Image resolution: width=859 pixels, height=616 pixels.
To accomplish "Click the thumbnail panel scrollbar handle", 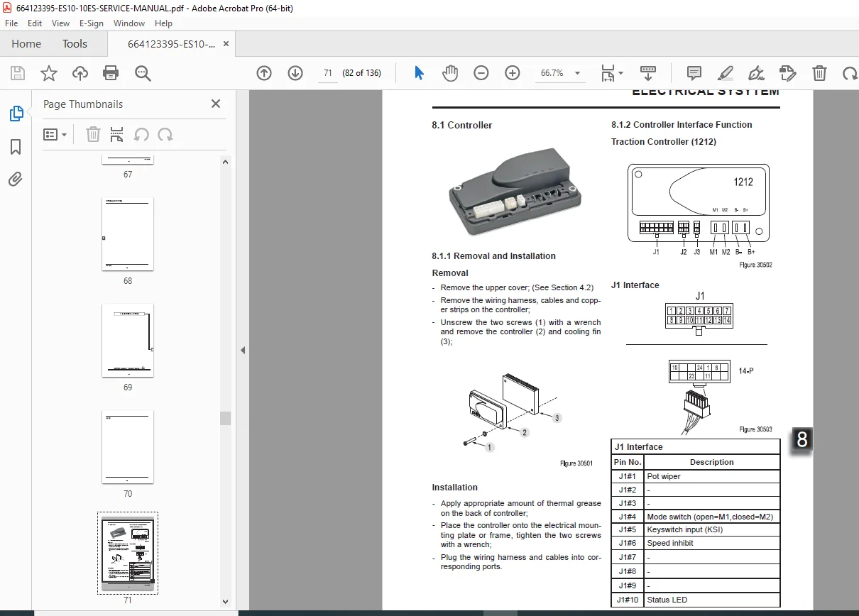I will (226, 417).
